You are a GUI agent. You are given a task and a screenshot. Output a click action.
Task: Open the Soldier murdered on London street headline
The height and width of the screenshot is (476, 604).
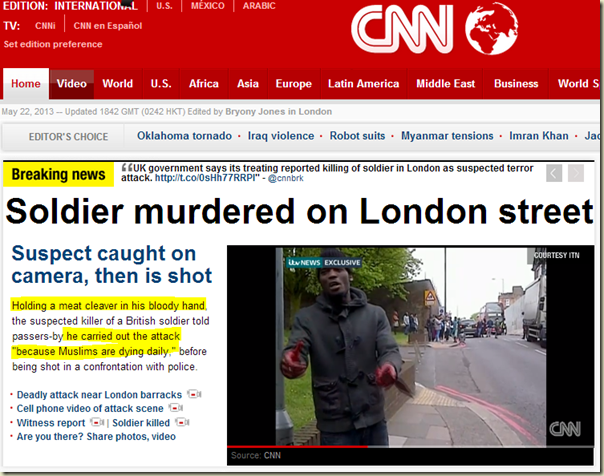click(299, 211)
